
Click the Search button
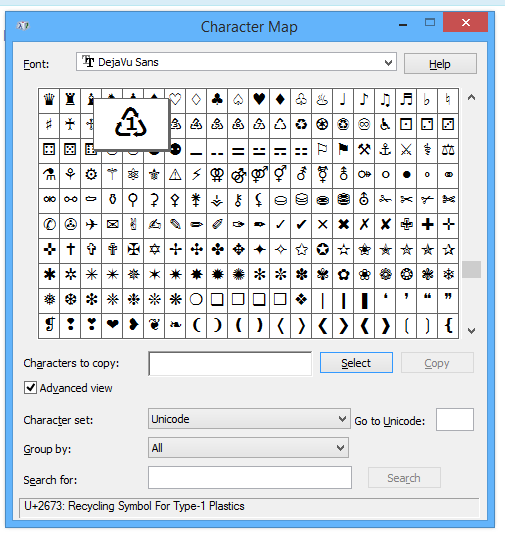coord(404,478)
